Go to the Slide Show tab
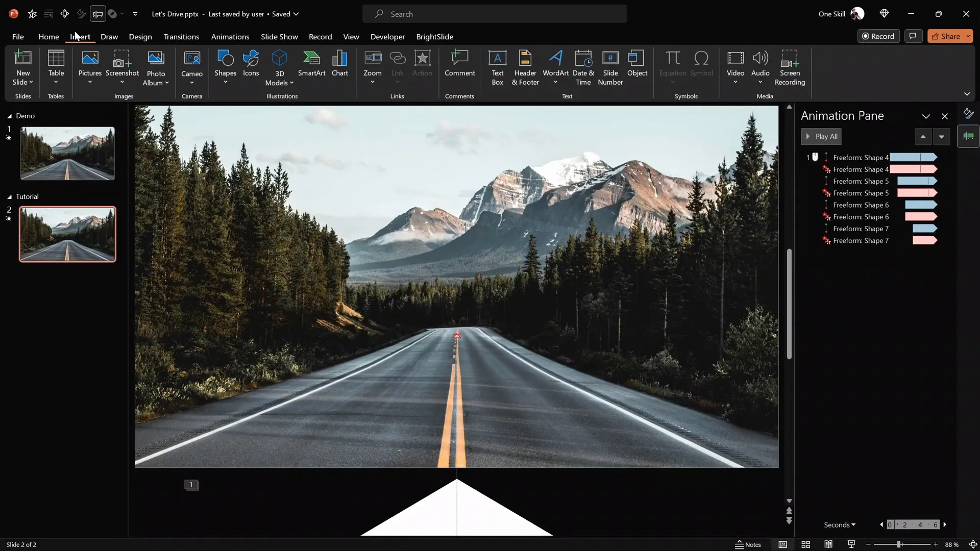The width and height of the screenshot is (980, 551). (279, 37)
